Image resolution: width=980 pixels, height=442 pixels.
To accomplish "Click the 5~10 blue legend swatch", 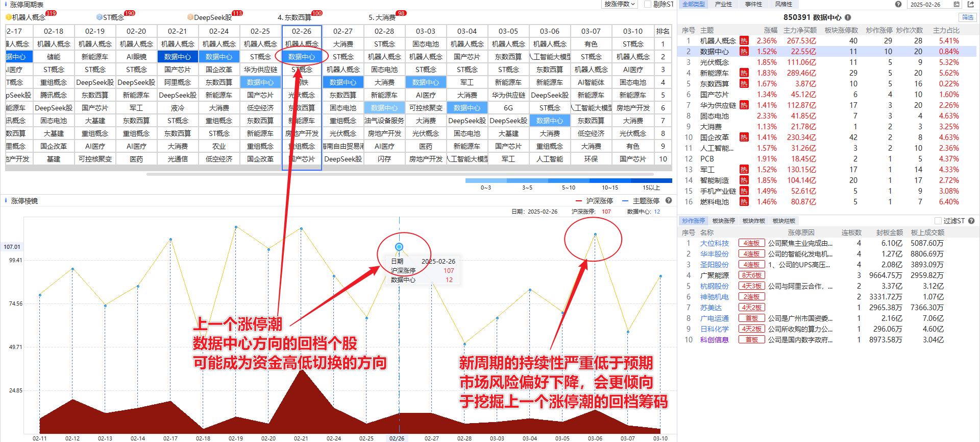I will click(x=569, y=181).
